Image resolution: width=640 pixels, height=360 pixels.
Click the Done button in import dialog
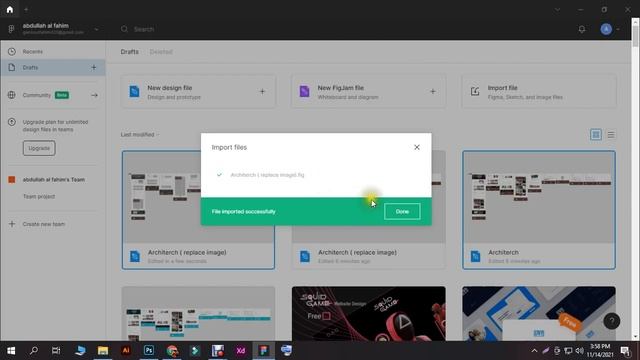402,211
